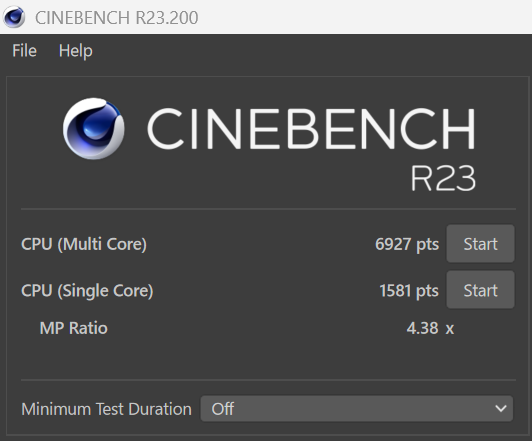
Task: Open the Help menu
Action: point(76,51)
